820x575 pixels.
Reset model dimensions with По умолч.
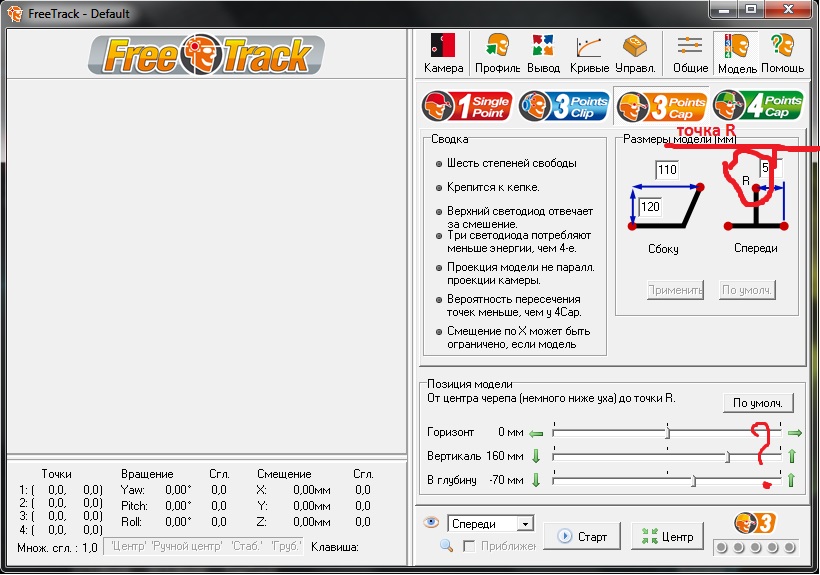point(746,290)
